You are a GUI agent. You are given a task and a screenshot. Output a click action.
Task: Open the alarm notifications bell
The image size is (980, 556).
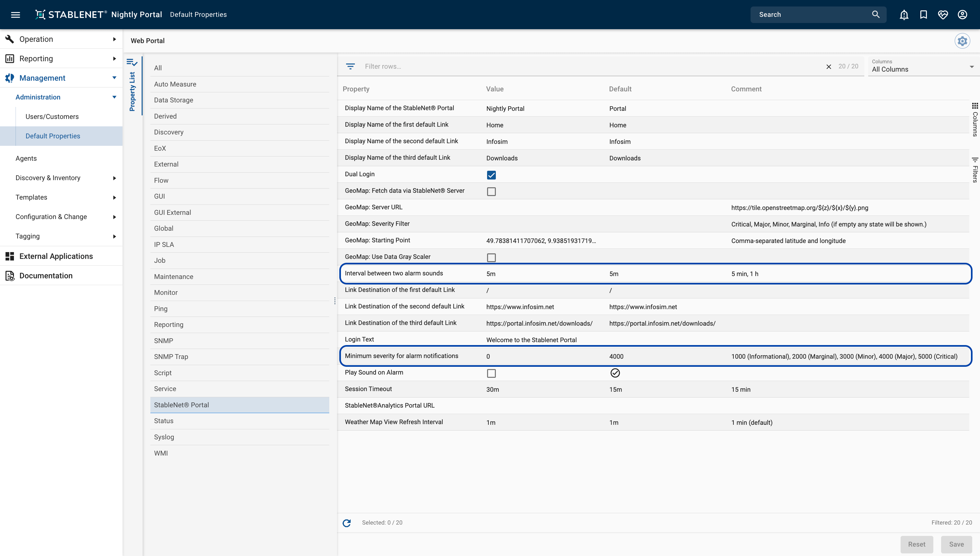point(904,15)
